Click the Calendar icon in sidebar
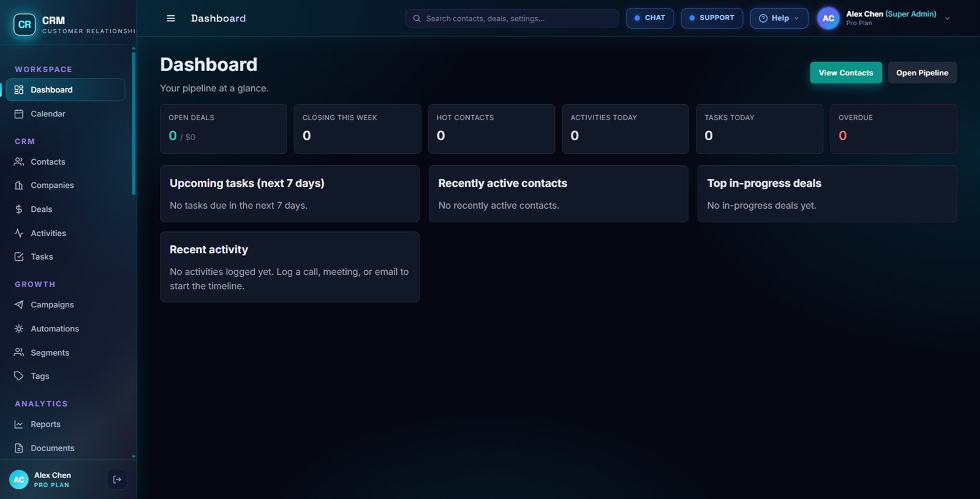980x499 pixels. 19,114
